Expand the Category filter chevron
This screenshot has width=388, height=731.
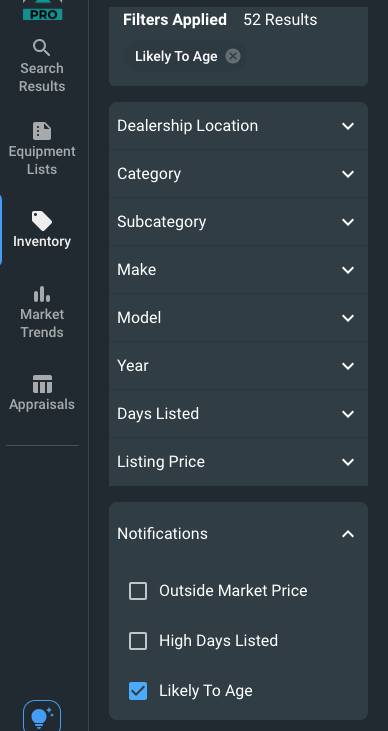pyautogui.click(x=348, y=174)
